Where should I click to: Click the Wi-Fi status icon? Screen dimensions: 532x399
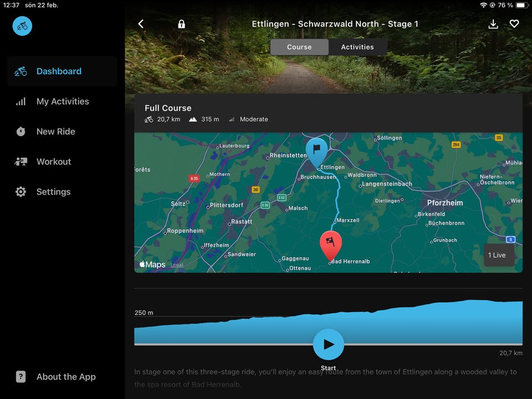tap(483, 5)
